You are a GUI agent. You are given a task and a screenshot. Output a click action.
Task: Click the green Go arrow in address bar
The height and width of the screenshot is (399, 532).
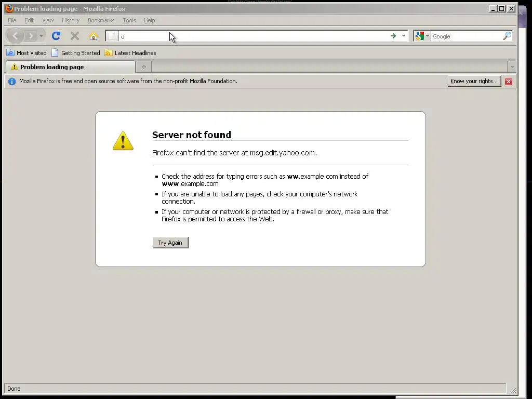pos(393,36)
